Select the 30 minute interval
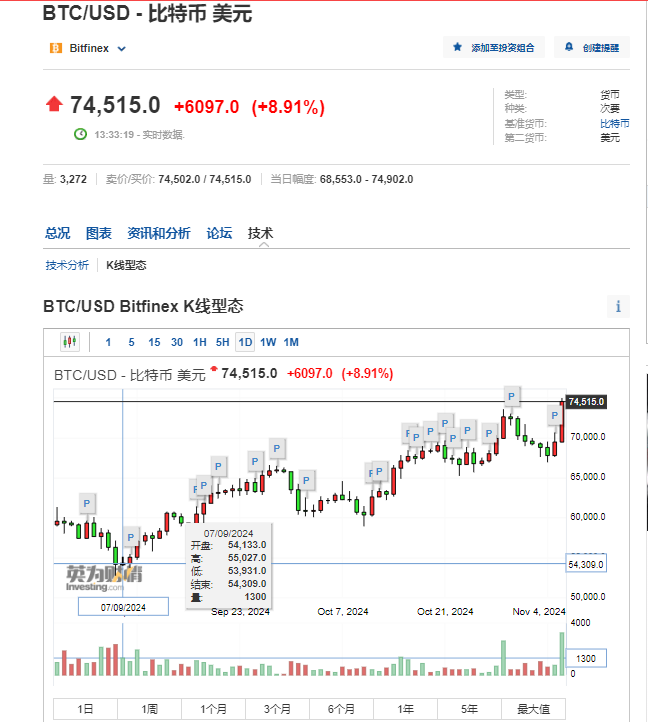Image resolution: width=648 pixels, height=722 pixels. point(177,342)
